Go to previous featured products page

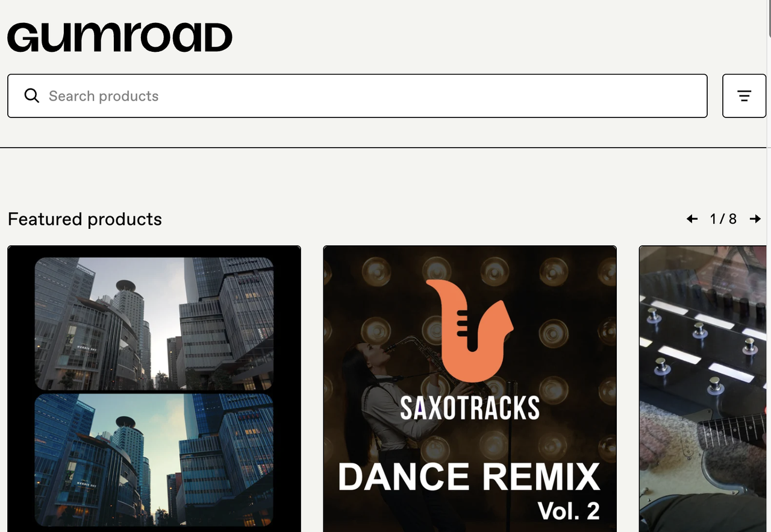(692, 219)
